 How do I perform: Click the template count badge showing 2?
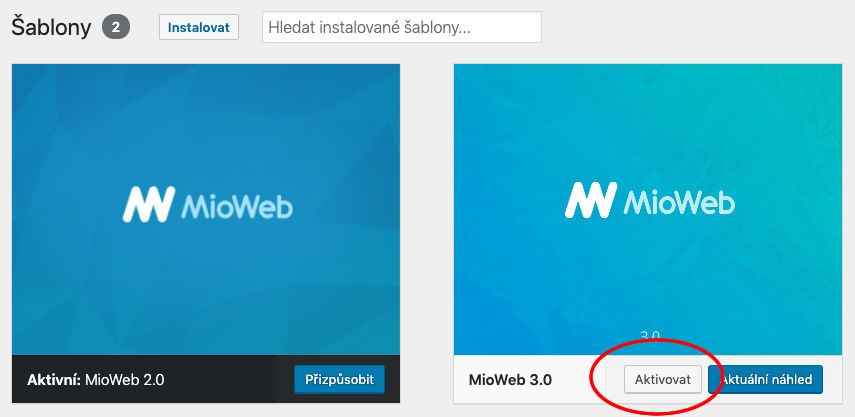pyautogui.click(x=116, y=27)
